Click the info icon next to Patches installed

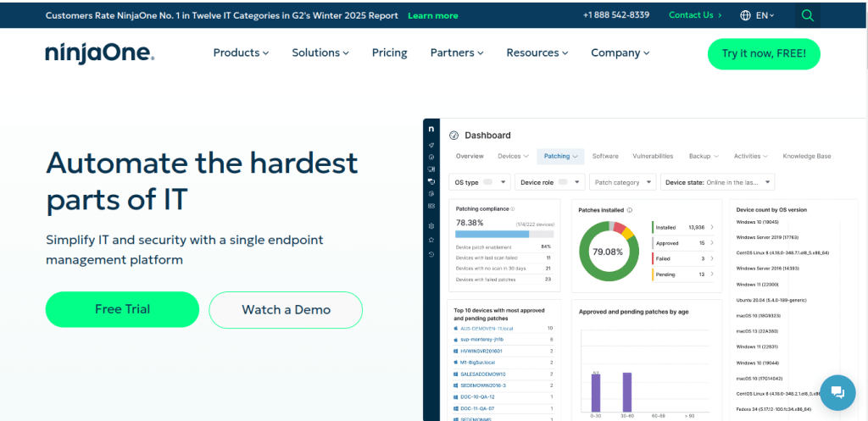tap(630, 209)
